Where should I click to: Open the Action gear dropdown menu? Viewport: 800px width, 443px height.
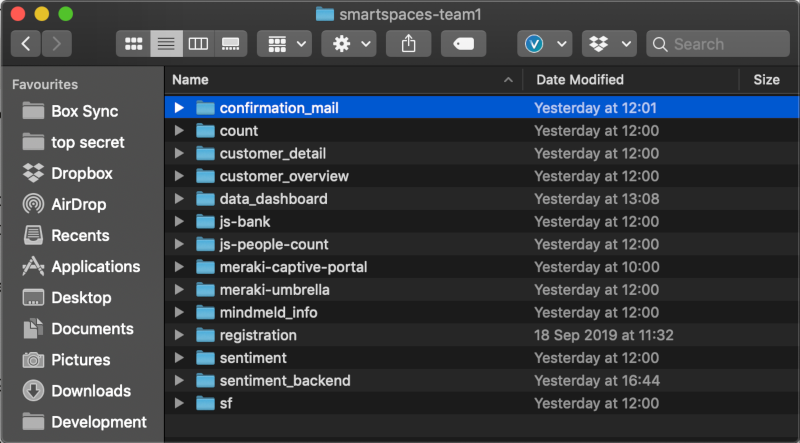349,44
